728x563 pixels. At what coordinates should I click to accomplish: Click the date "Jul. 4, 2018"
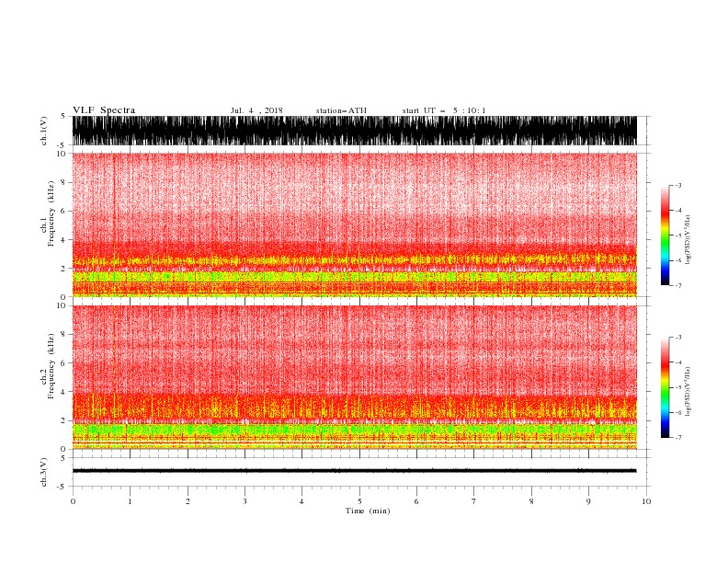tap(256, 110)
